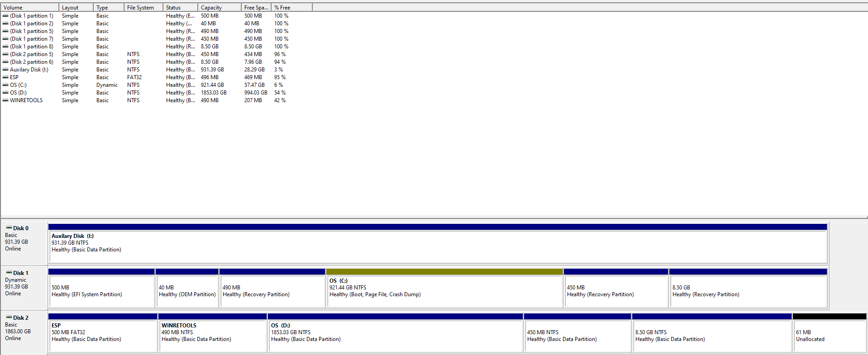
Task: Click the volume icon beside (Disk 1 partition 8)
Action: click(x=5, y=47)
